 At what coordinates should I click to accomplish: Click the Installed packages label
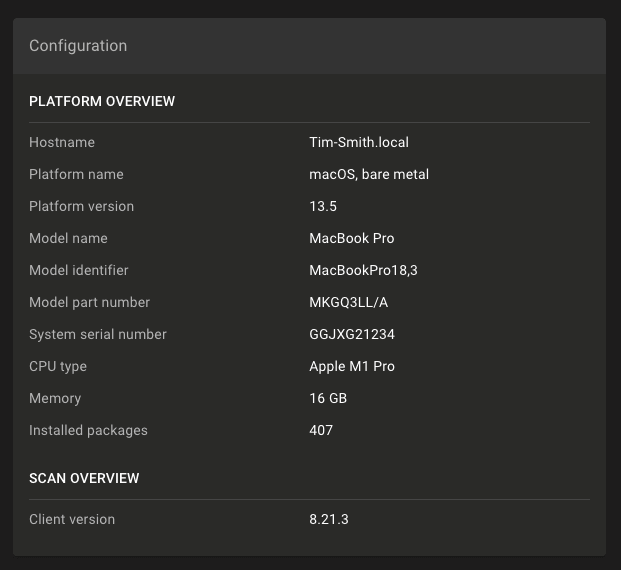point(88,430)
